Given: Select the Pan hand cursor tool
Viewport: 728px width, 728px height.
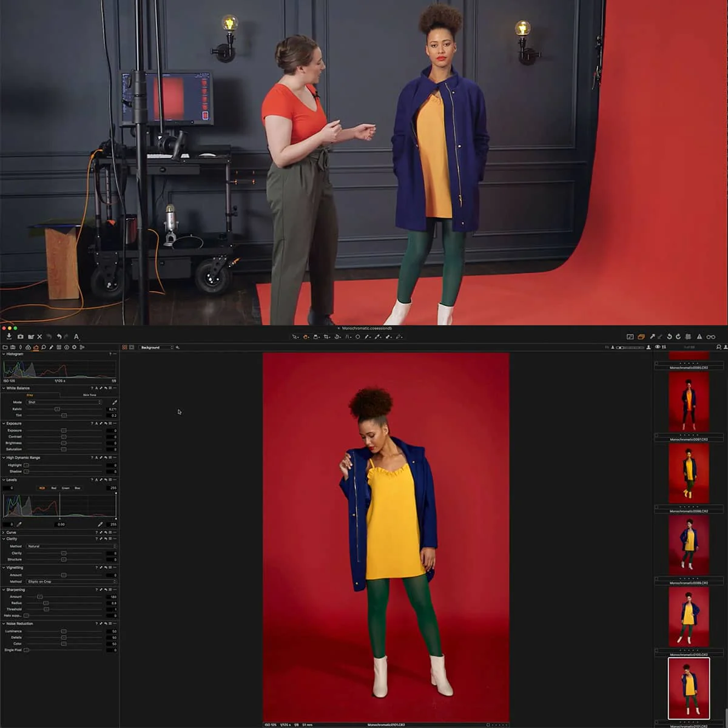Looking at the screenshot, I should 306,337.
